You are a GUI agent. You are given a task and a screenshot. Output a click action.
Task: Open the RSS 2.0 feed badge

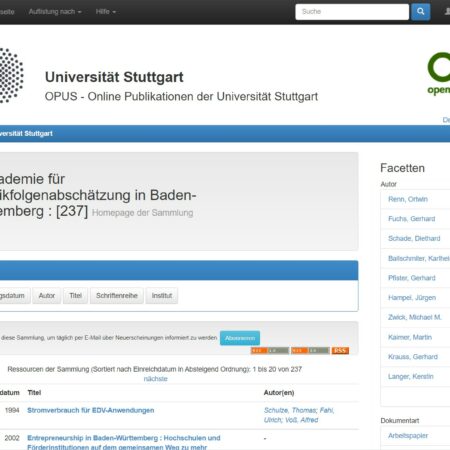pyautogui.click(x=310, y=351)
